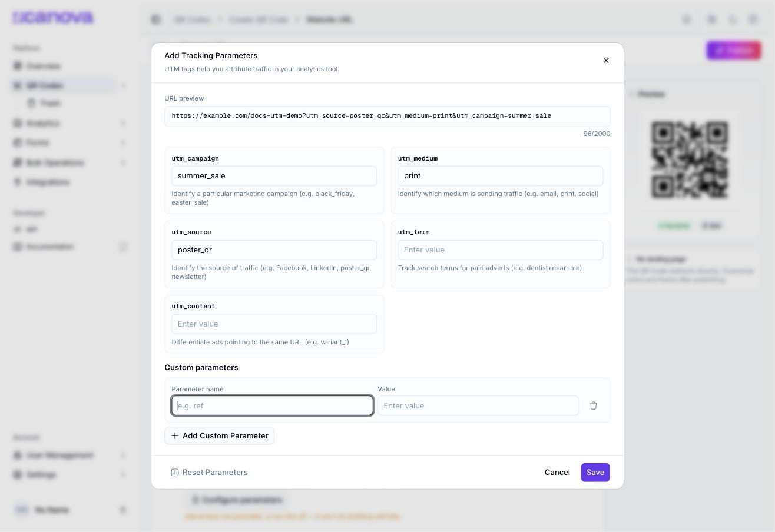Delete the custom parameter row
The height and width of the screenshot is (532, 775).
point(593,405)
